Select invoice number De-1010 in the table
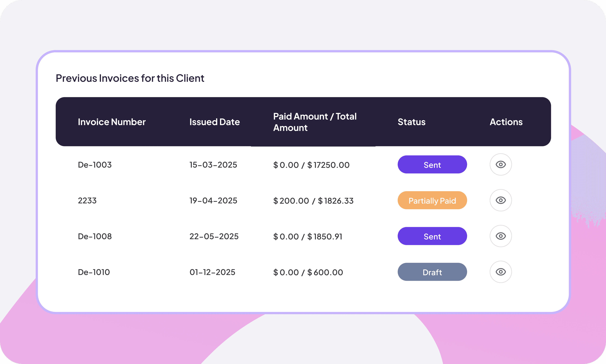606x364 pixels. [94, 272]
